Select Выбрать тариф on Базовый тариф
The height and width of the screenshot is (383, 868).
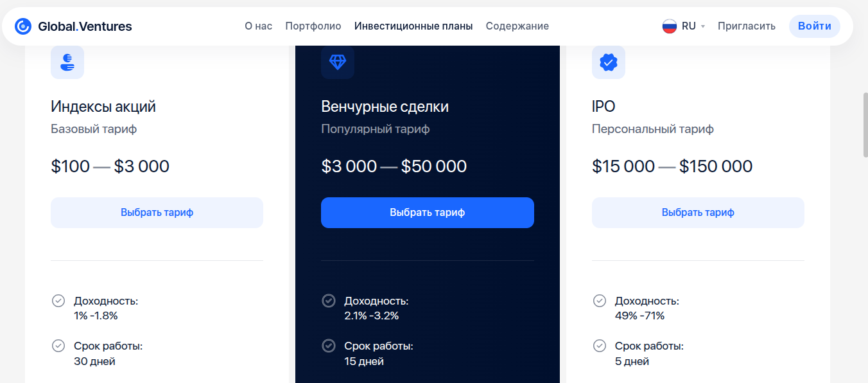pos(157,212)
